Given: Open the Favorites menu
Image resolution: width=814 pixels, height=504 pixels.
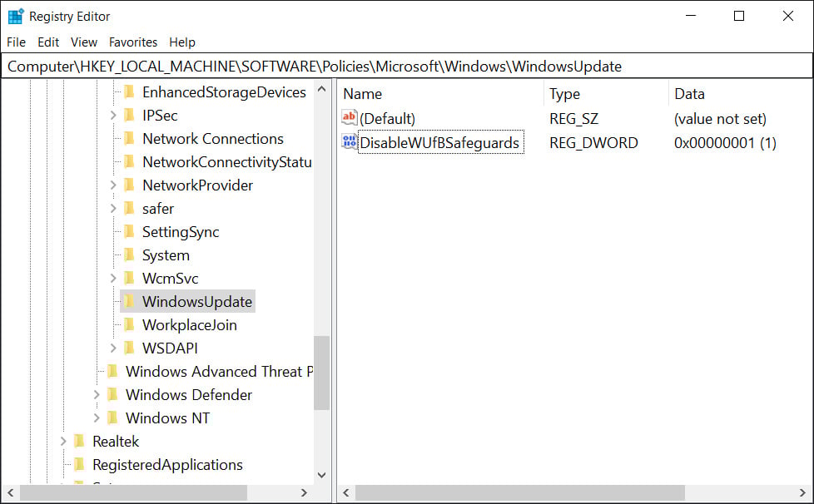Looking at the screenshot, I should 133,42.
